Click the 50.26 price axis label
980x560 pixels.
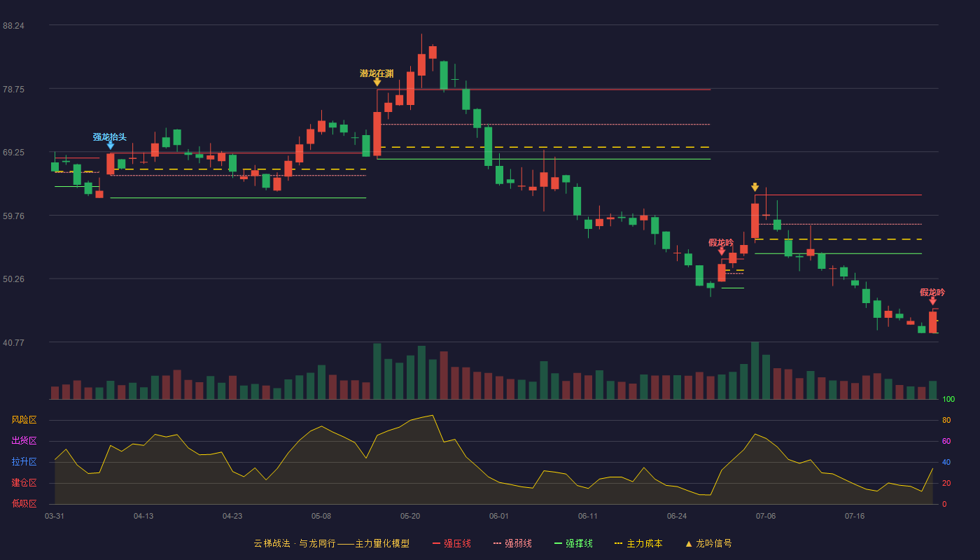pyautogui.click(x=13, y=279)
